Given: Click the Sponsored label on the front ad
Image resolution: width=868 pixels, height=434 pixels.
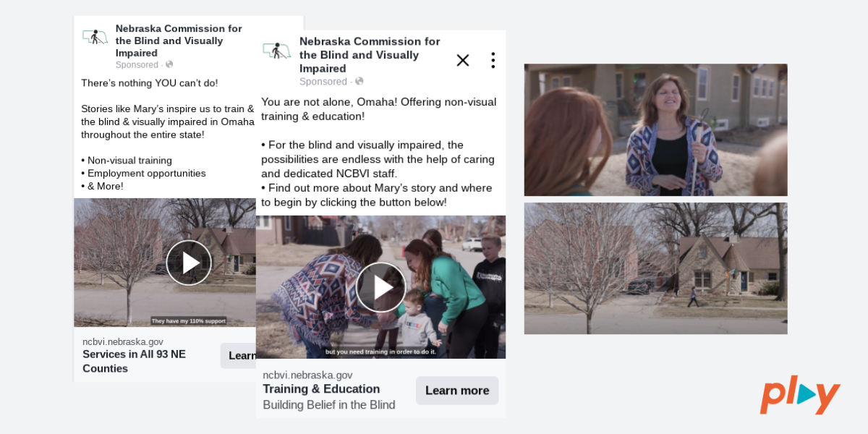Looking at the screenshot, I should [323, 81].
